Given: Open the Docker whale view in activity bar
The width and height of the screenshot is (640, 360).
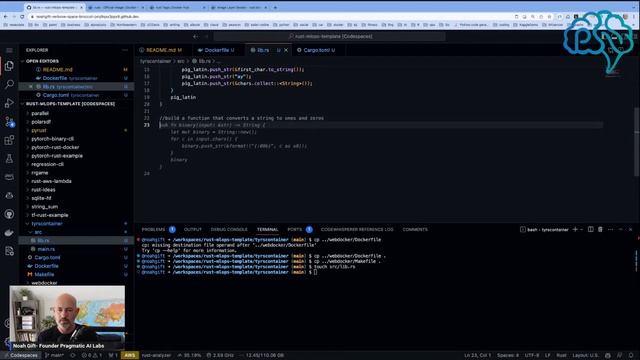Looking at the screenshot, I should click(9, 233).
